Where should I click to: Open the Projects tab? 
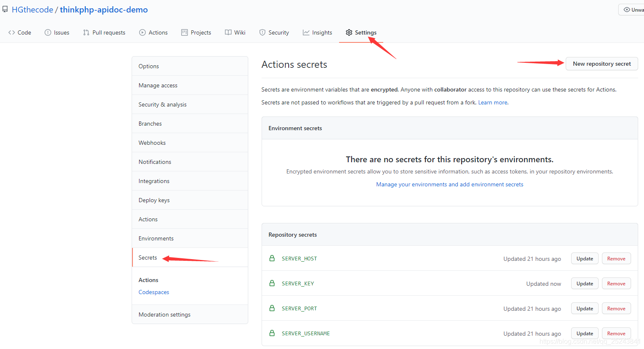coord(196,32)
